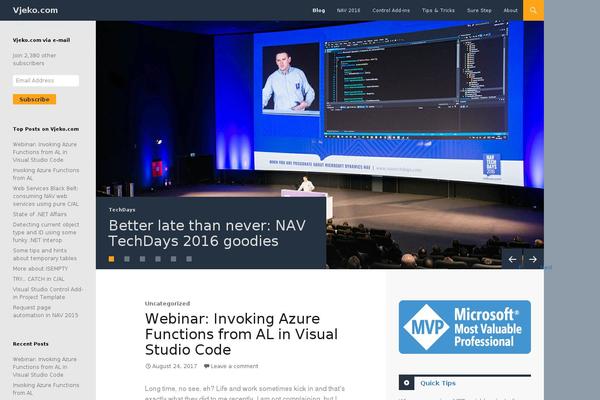Open the NAV 2016 menu item
The height and width of the screenshot is (400, 600).
point(348,10)
